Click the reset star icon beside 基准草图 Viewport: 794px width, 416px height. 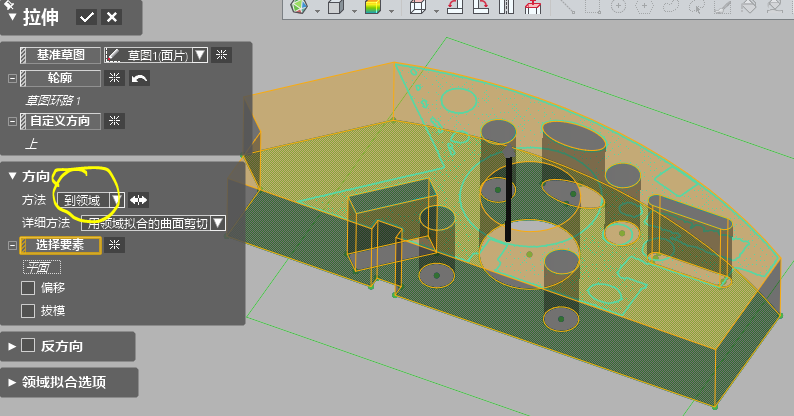pos(221,55)
